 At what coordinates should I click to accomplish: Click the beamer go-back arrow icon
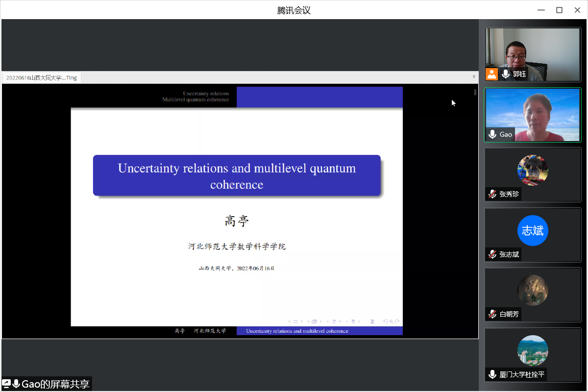click(x=385, y=321)
